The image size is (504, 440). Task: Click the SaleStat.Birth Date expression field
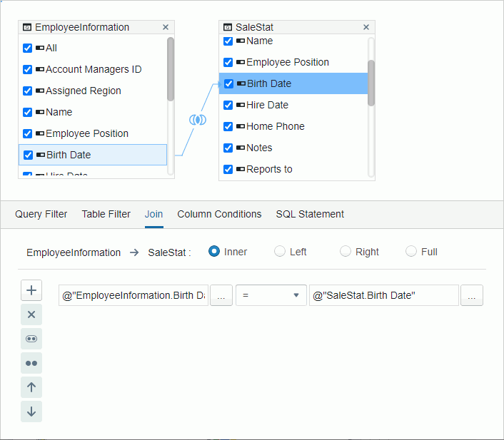click(383, 295)
